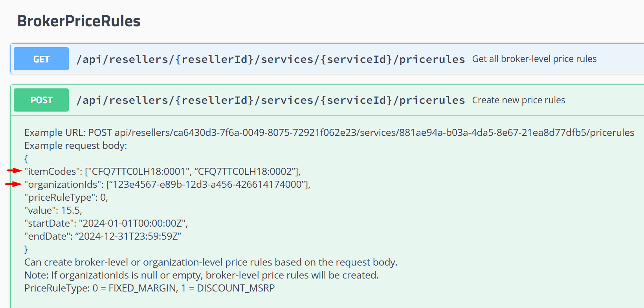Click the red arrow beside itemCodes
Screen dimensions: 644x308
pos(12,171)
